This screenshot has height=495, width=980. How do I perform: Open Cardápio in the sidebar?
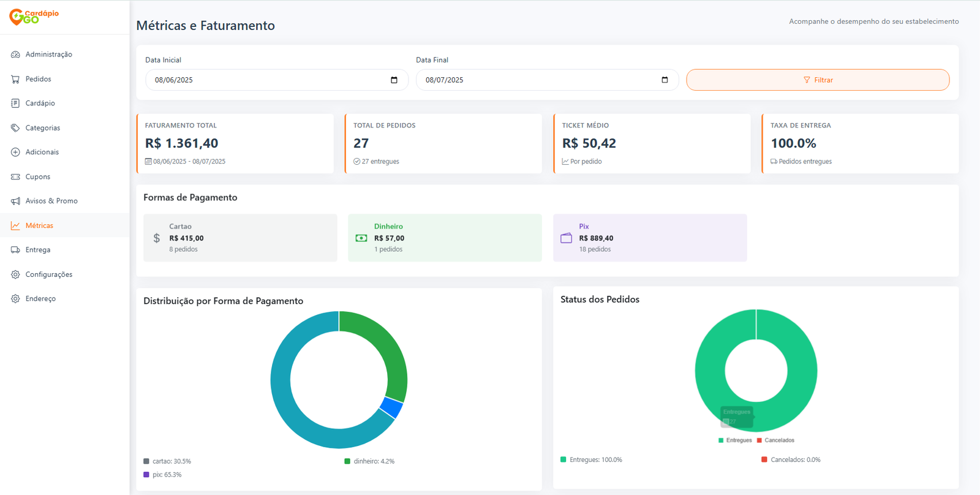(x=40, y=104)
